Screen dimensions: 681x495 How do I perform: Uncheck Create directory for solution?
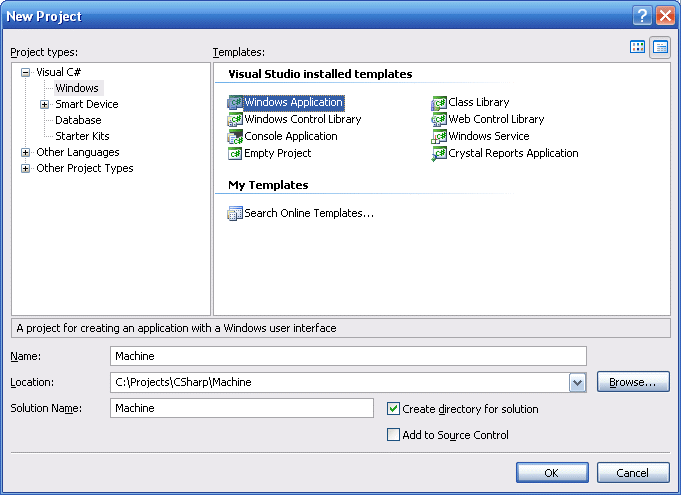(x=394, y=409)
